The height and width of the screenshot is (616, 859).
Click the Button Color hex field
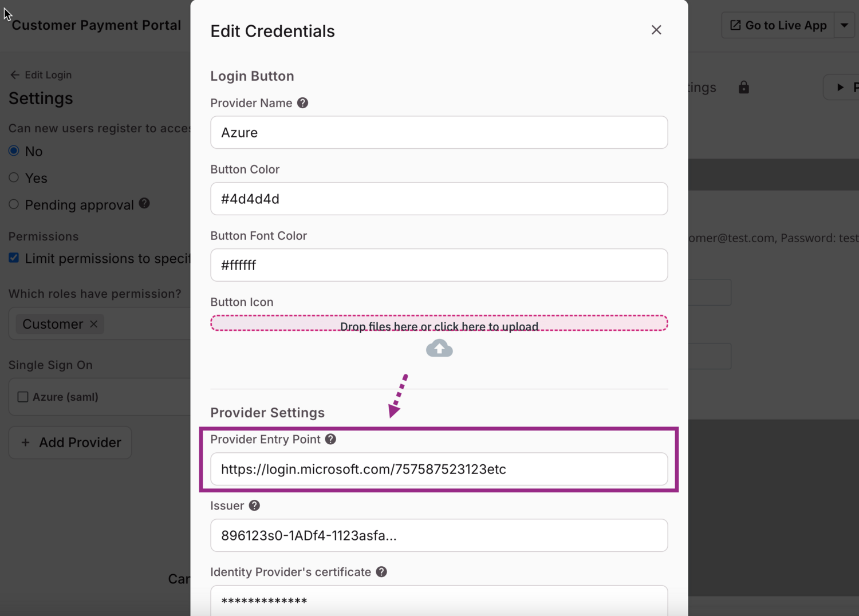click(x=439, y=199)
